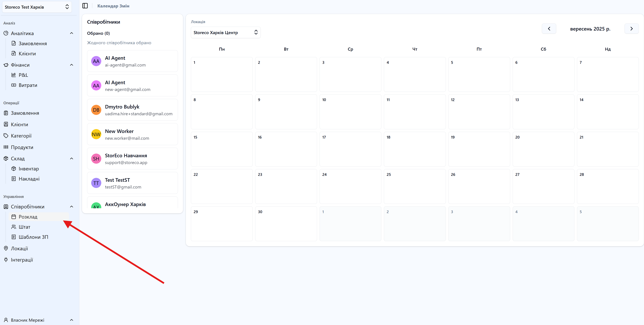The height and width of the screenshot is (325, 644).
Task: Collapse the Аналітика section chevron
Action: pos(72,33)
